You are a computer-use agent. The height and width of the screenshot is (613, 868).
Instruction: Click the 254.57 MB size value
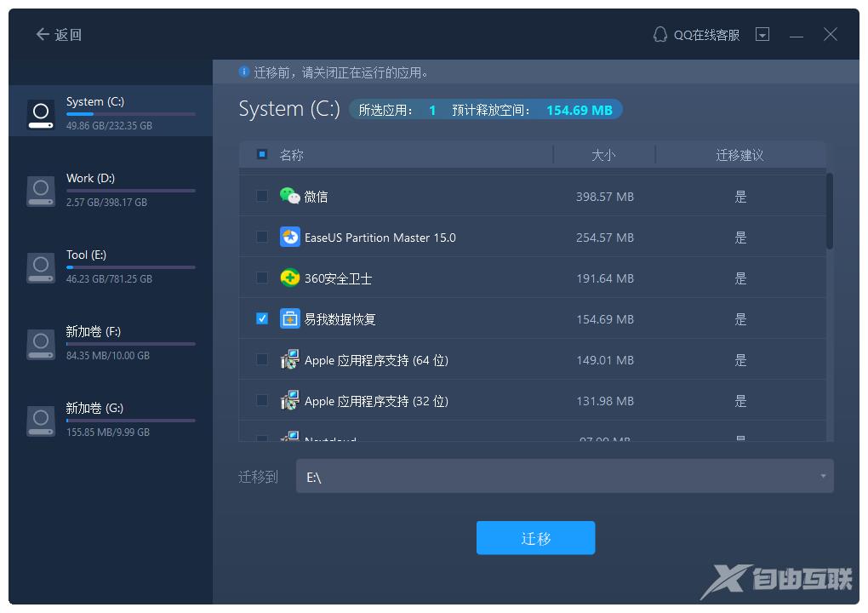point(604,238)
